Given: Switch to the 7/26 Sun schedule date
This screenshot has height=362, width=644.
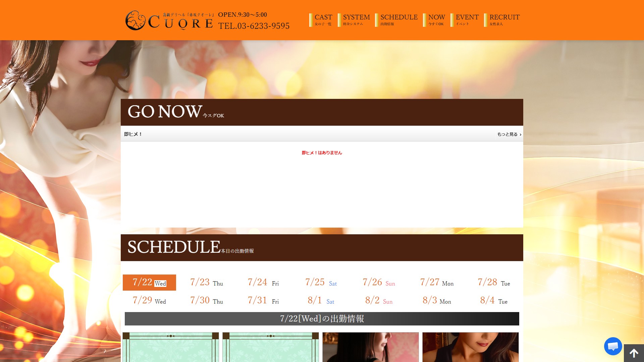Looking at the screenshot, I should (x=379, y=283).
